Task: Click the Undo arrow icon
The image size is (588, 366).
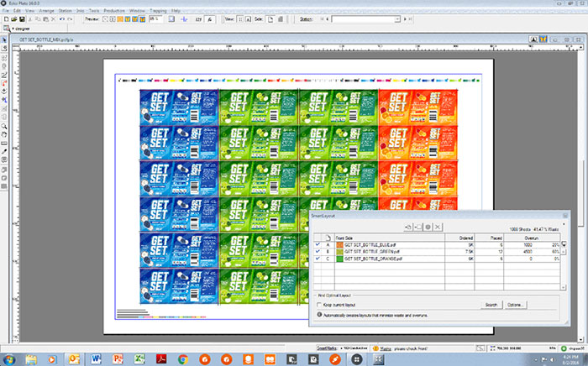Action: tap(62, 19)
